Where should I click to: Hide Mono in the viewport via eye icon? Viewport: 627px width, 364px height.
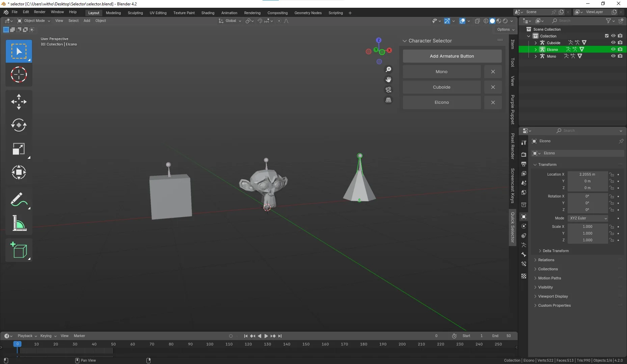pos(613,56)
